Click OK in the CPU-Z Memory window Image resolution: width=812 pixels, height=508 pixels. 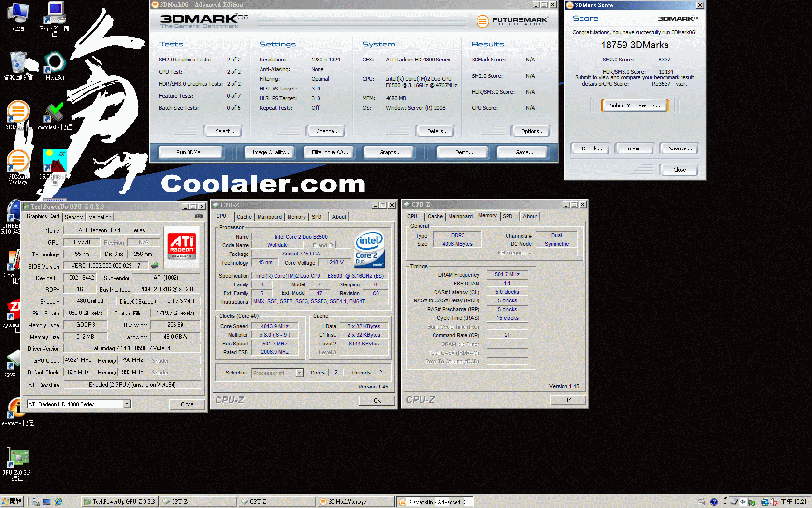(x=568, y=400)
